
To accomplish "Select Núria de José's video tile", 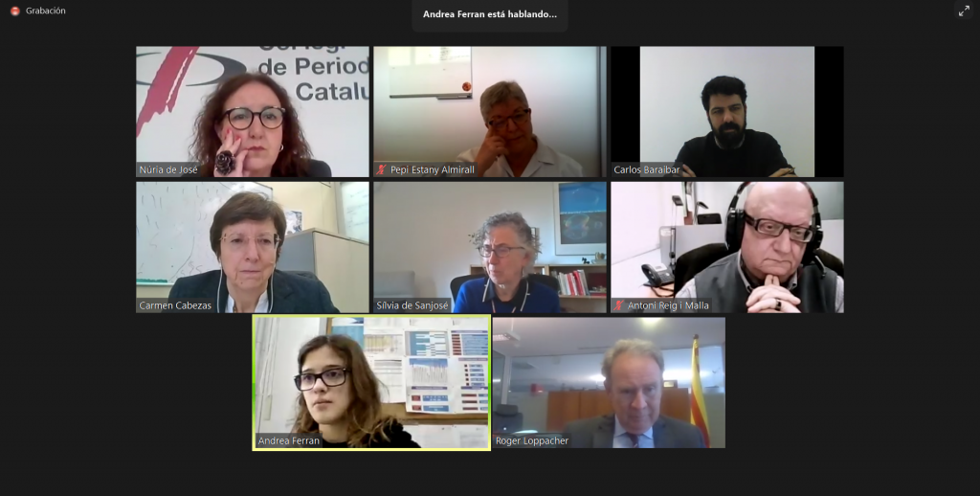I will pos(253,112).
